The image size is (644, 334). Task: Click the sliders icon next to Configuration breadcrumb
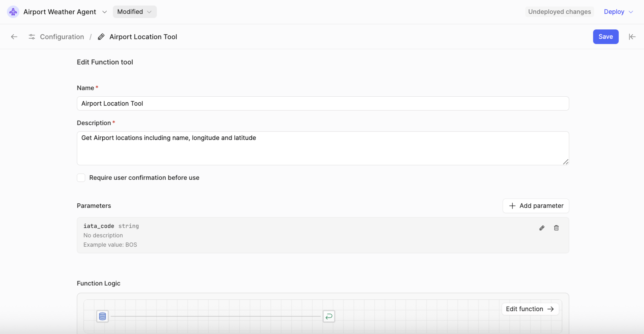point(31,37)
